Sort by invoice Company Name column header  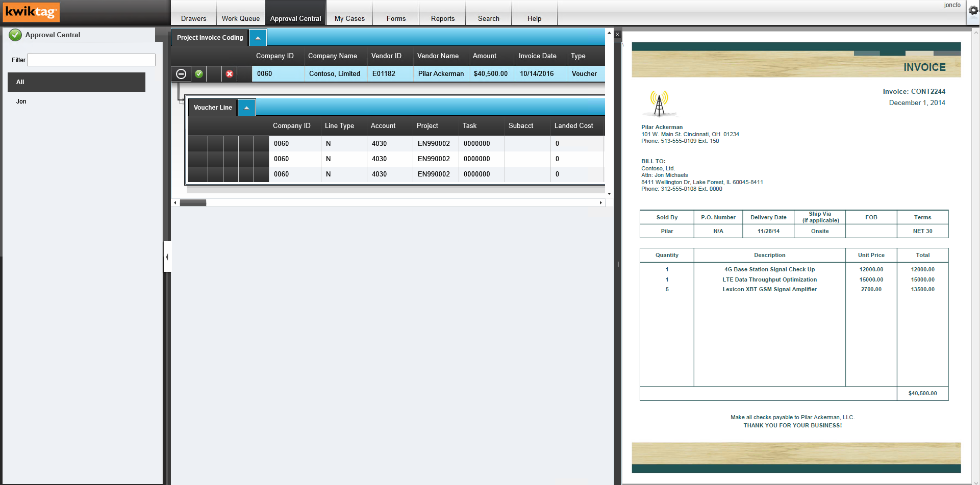[333, 56]
